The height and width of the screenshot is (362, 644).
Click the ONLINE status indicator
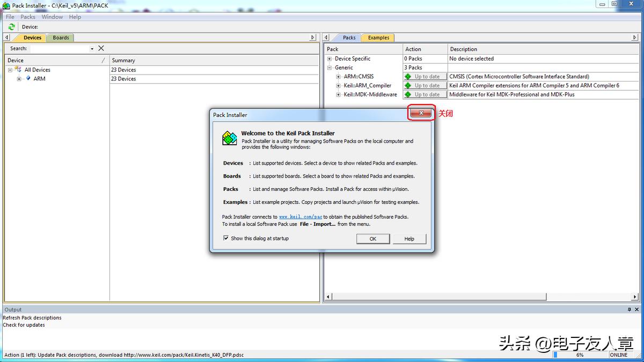coord(618,355)
